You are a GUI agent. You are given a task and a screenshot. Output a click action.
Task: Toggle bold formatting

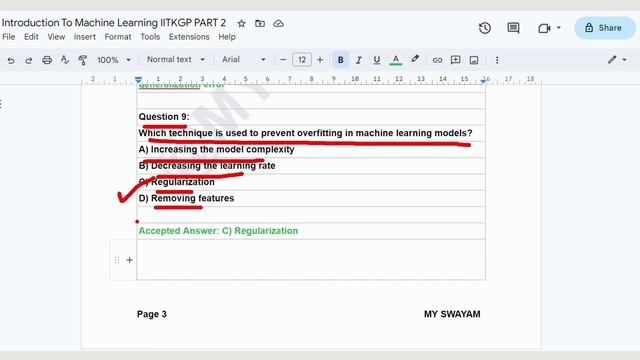coord(340,60)
